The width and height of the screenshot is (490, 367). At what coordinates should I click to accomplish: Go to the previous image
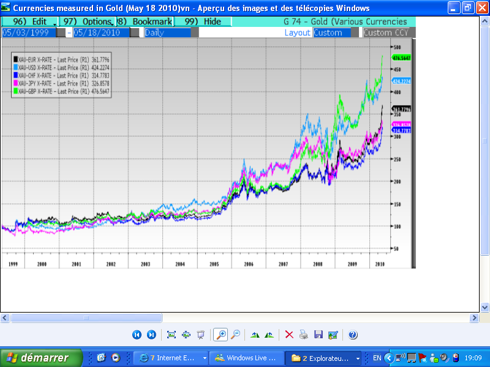coord(137,335)
